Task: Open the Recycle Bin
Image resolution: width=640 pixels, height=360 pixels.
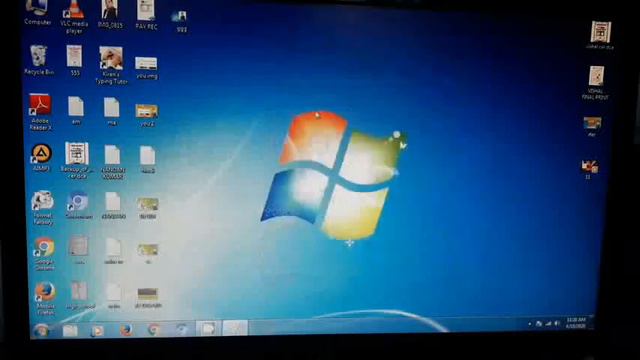Action: point(39,60)
